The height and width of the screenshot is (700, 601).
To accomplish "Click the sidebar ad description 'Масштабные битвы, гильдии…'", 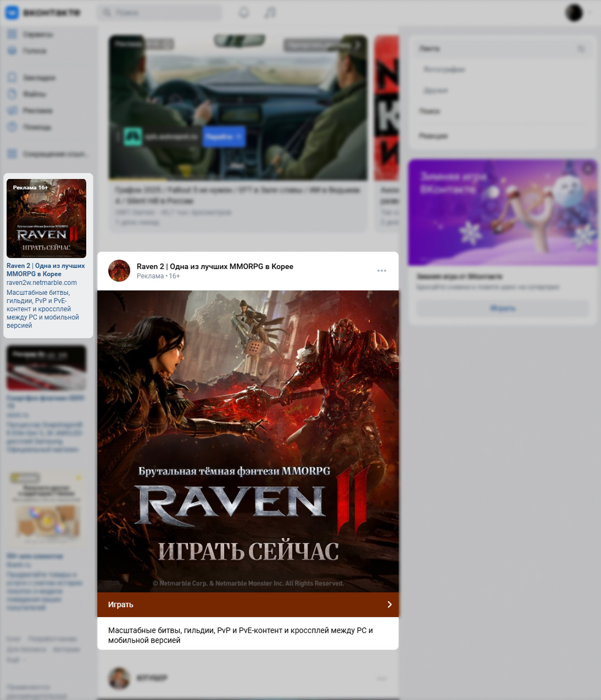I will tap(43, 309).
